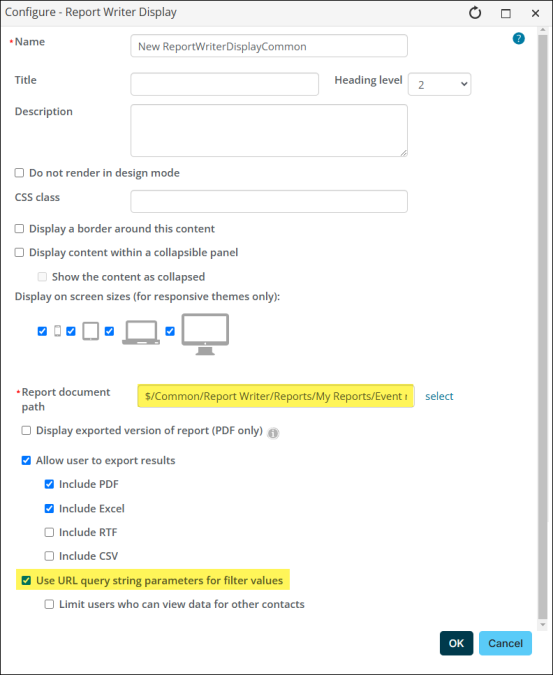Click the vertical scrollbar thumb of the dialog
Image resolution: width=553 pixels, height=675 pixels.
coord(543,327)
